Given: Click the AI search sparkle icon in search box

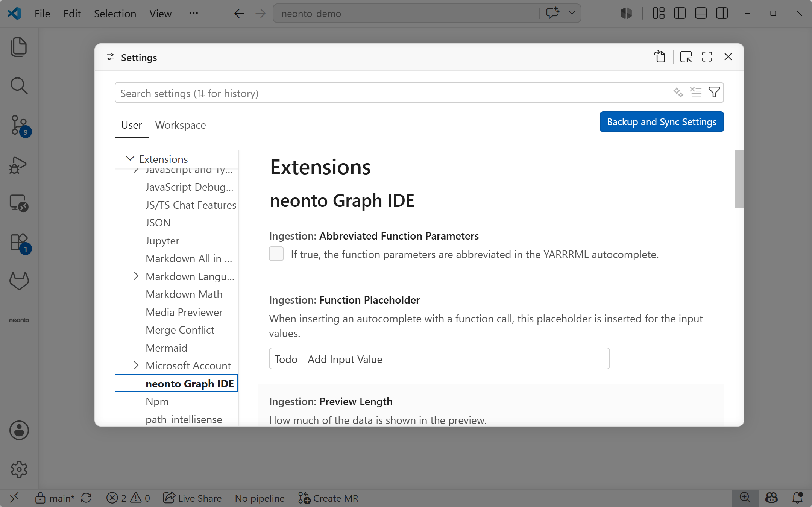Looking at the screenshot, I should coord(678,92).
